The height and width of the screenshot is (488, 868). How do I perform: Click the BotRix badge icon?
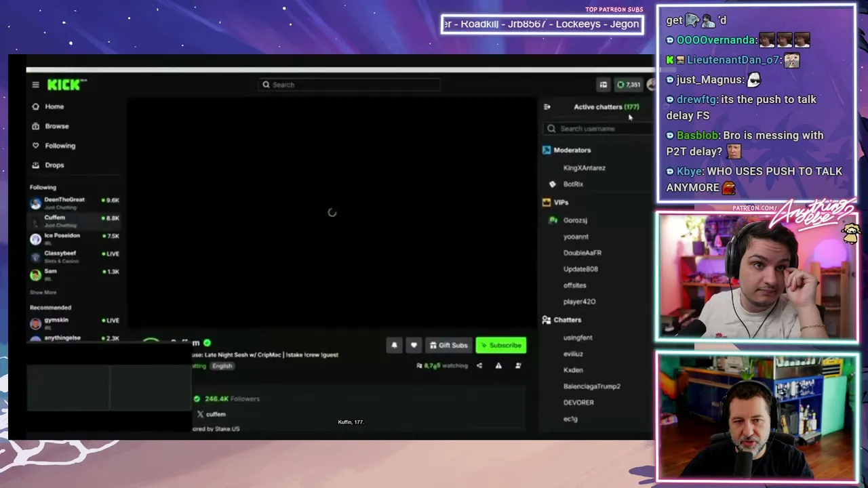(552, 184)
